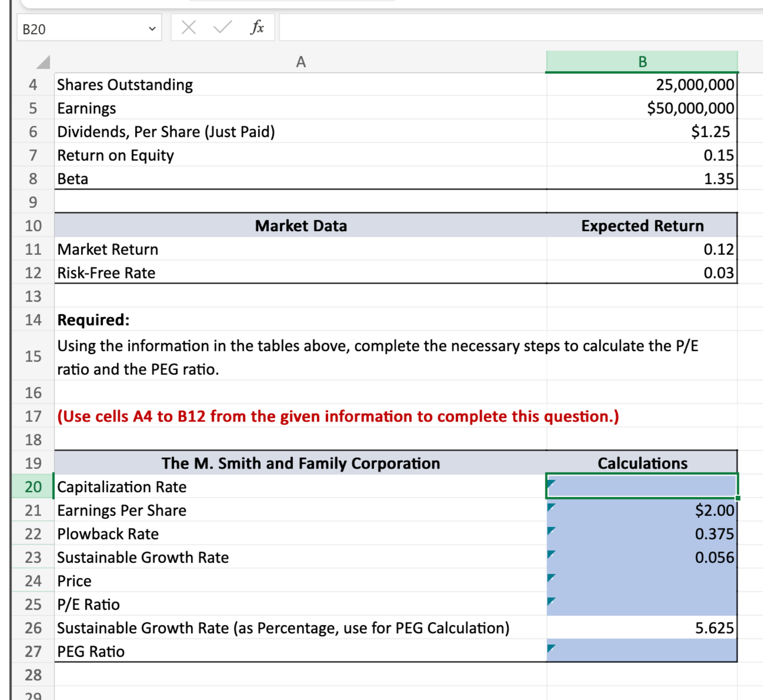Click the Cancel X formula icon
Viewport: 763px width, 700px height.
[189, 27]
